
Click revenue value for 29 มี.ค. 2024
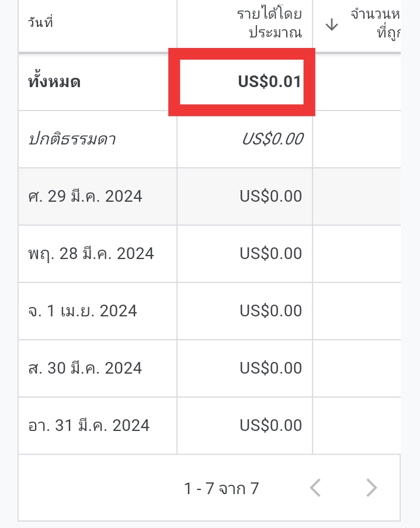270,196
